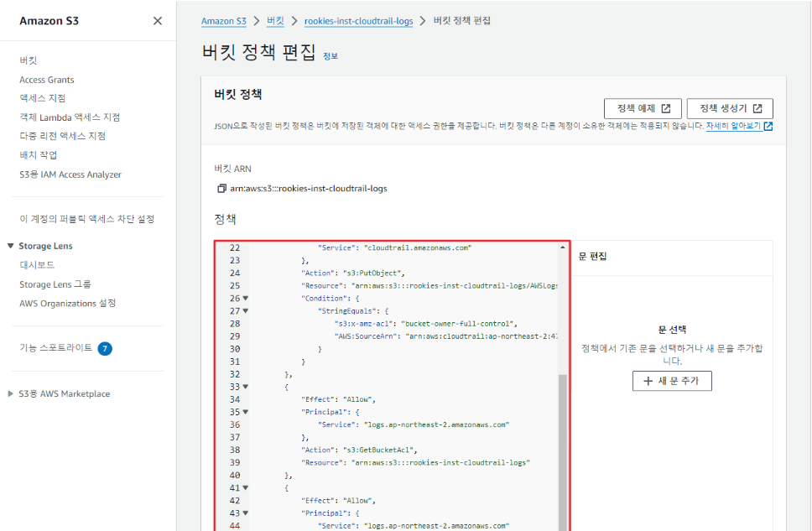This screenshot has height=531, width=812.
Task: Click the bucket ARN text value
Action: [309, 189]
